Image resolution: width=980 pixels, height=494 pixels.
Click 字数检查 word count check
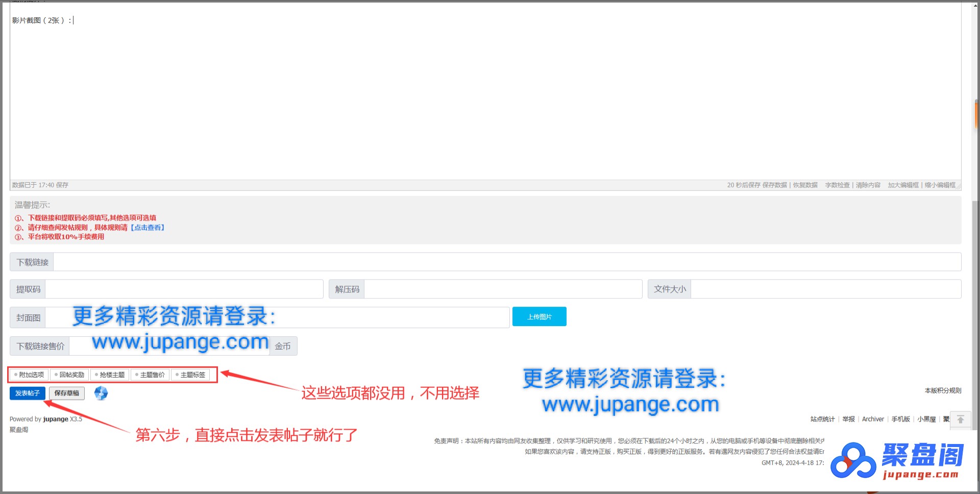click(837, 185)
